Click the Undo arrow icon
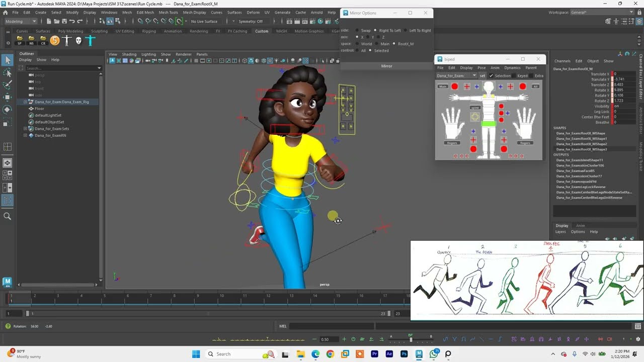This screenshot has width=644, height=362. click(72, 21)
